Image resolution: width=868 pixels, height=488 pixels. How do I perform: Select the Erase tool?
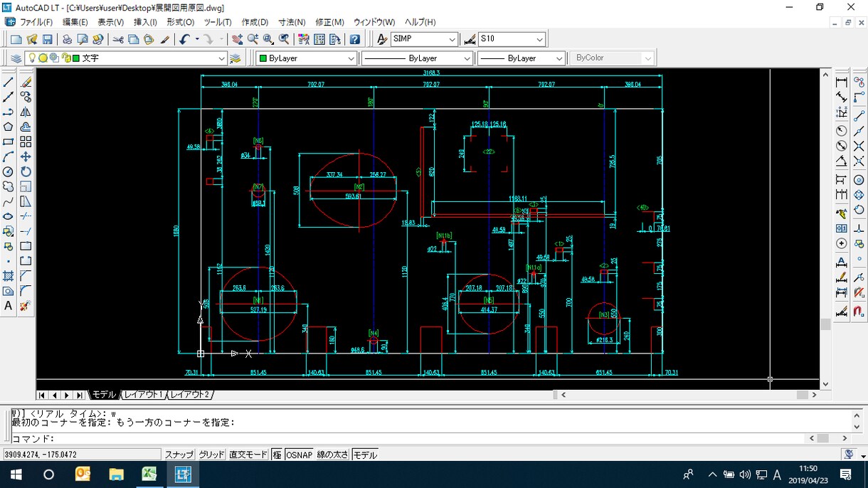(x=26, y=83)
